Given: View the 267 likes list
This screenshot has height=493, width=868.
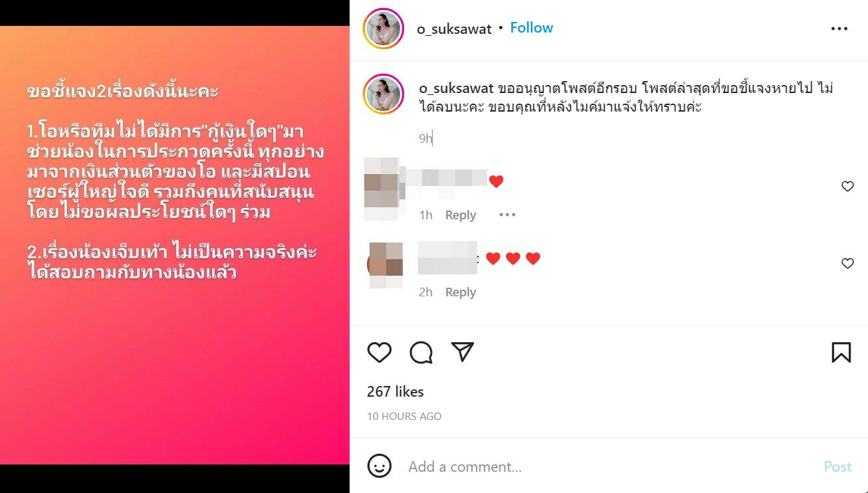Looking at the screenshot, I should pyautogui.click(x=395, y=392).
